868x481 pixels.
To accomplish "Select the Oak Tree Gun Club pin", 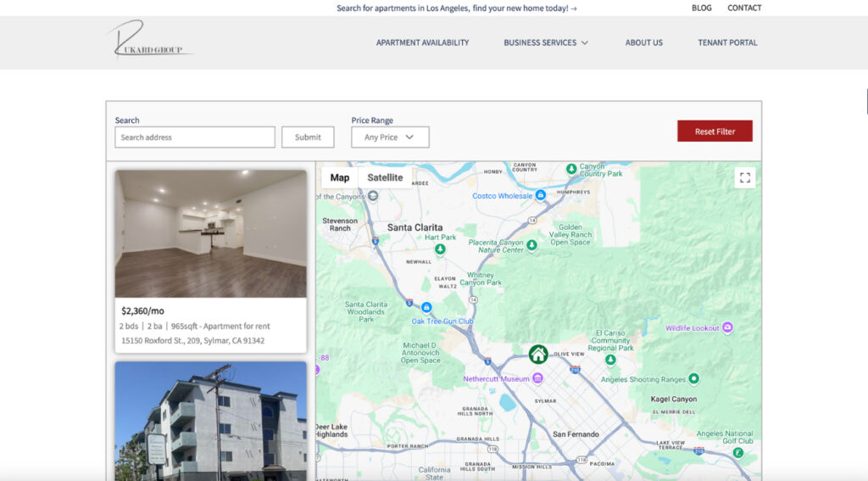I will (426, 307).
